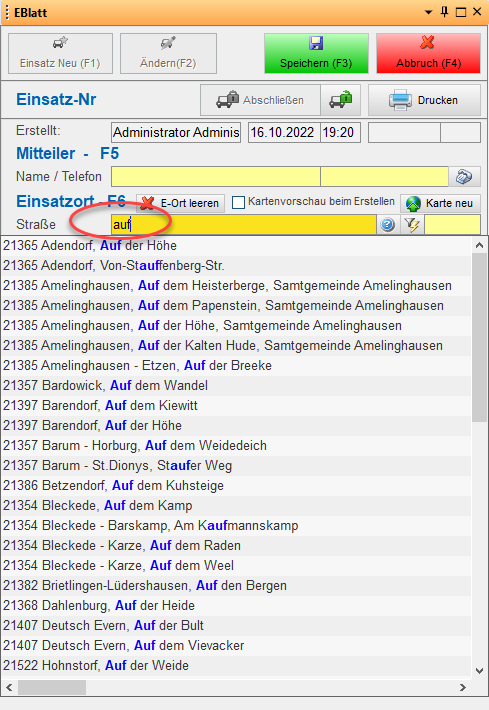Select 21365 Adendorf, Auf der Höhe
Viewport: 489px width, 710px height.
[x=236, y=245]
